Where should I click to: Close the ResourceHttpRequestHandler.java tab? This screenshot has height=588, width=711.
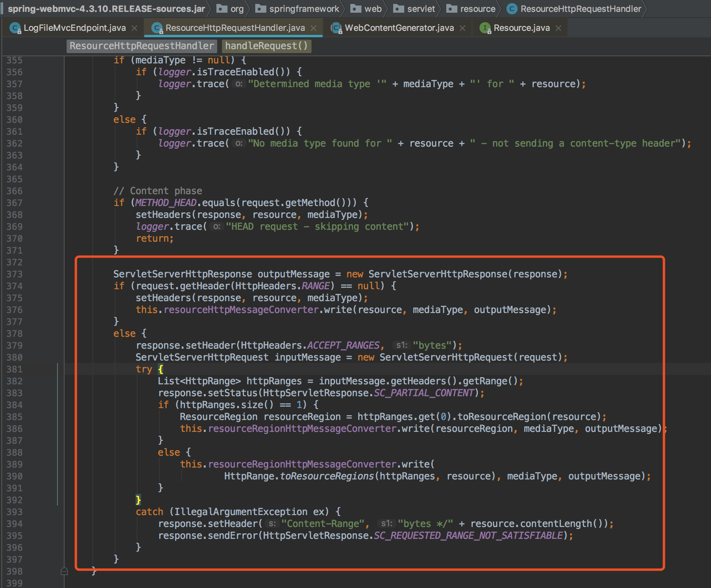click(x=313, y=28)
